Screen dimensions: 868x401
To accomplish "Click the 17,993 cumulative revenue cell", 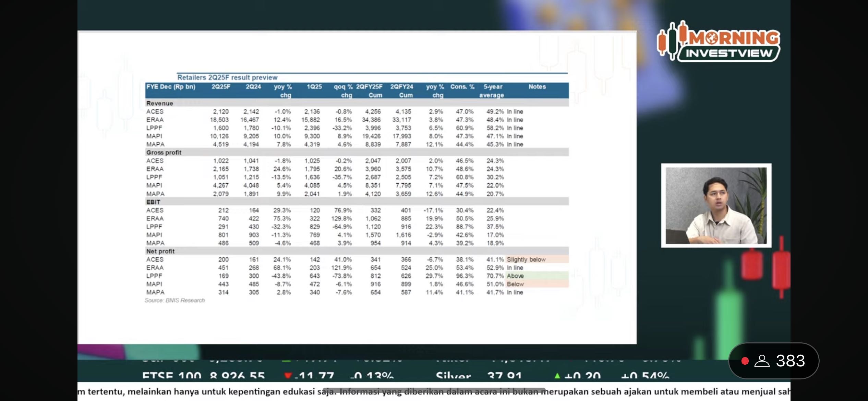I will 402,136.
